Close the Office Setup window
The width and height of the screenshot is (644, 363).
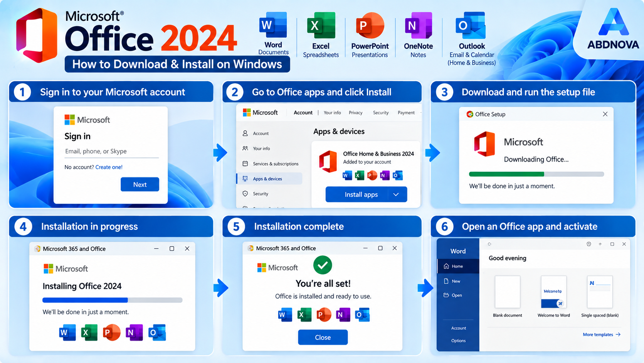coord(605,114)
